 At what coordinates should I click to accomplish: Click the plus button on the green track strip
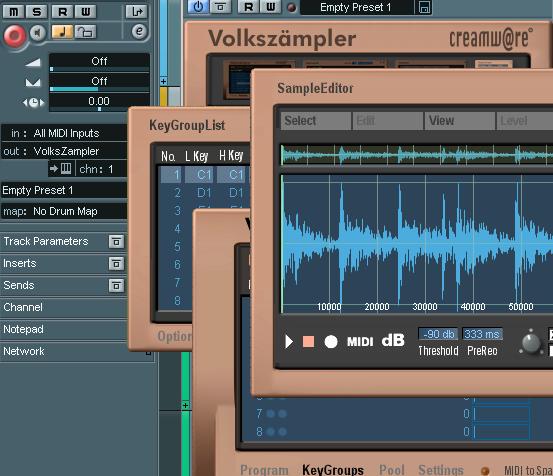(x=186, y=405)
